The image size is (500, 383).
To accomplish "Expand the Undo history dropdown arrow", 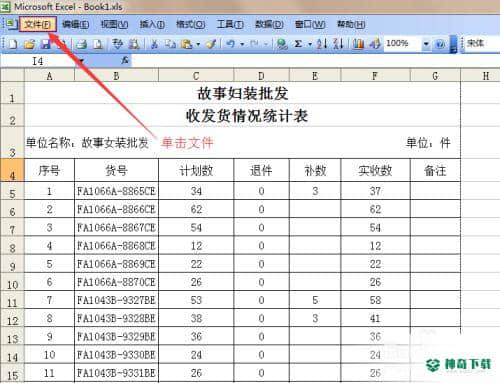I will pos(242,44).
